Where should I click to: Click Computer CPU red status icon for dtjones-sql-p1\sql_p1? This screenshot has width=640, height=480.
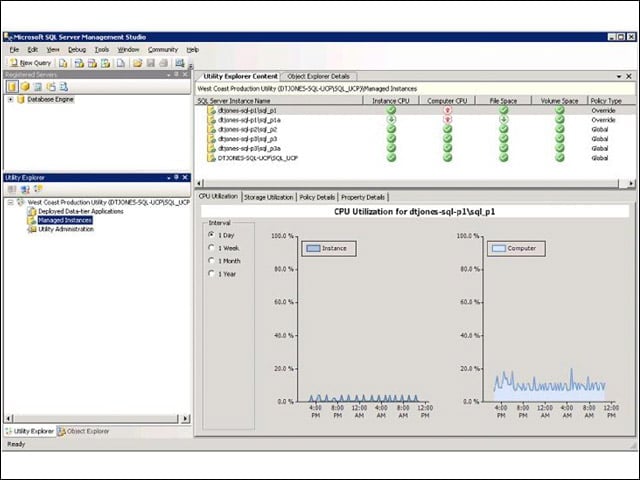pos(447,110)
